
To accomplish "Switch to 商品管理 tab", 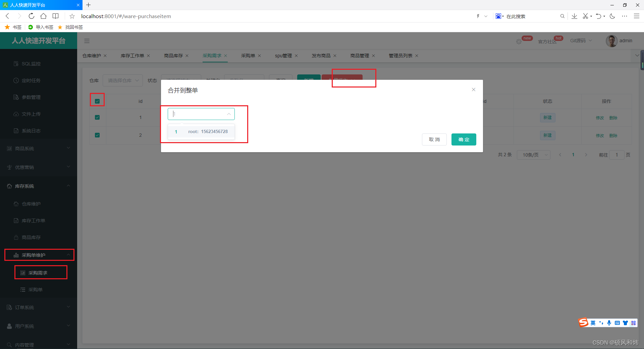I will 360,56.
